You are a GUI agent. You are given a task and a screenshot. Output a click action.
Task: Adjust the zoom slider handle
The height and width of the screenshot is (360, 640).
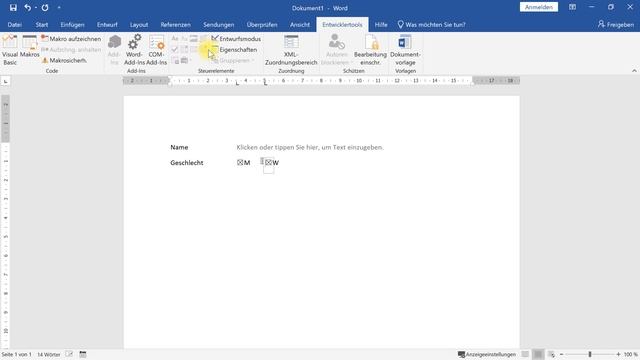(590, 354)
